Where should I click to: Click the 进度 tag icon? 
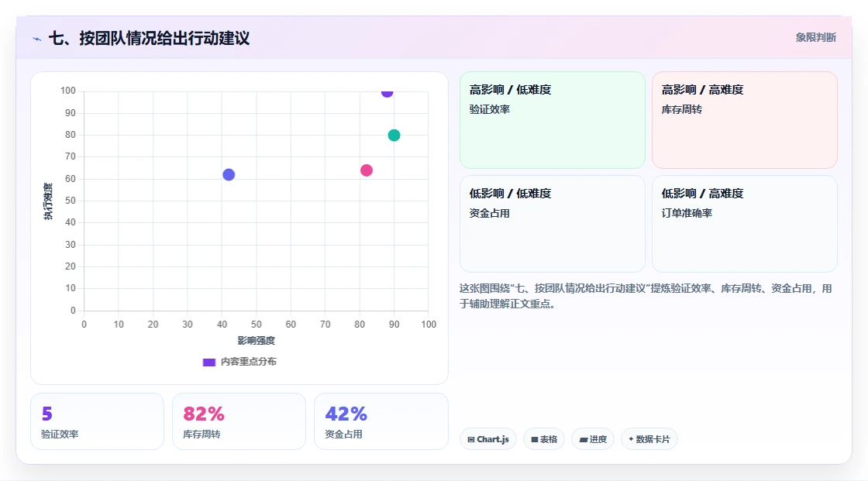pyautogui.click(x=584, y=439)
